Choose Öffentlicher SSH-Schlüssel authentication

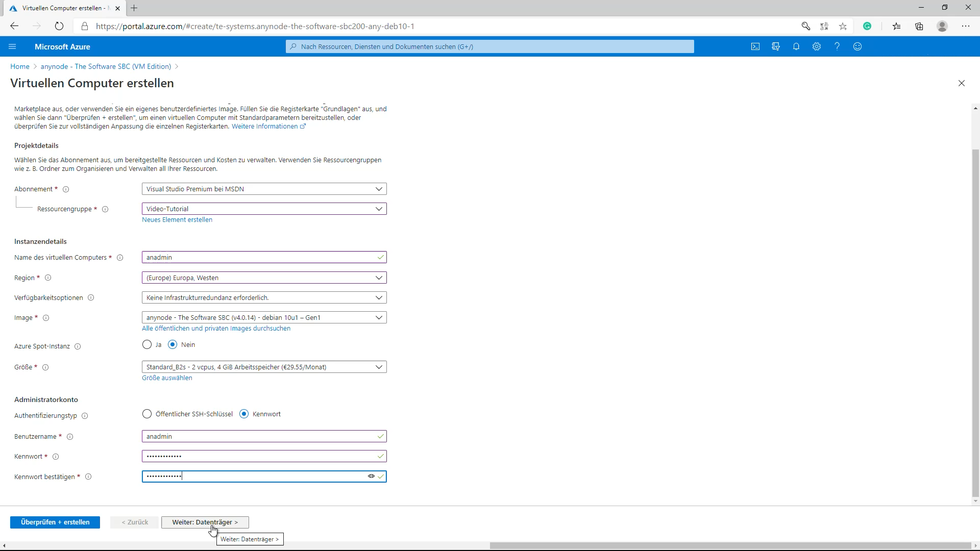pyautogui.click(x=147, y=414)
